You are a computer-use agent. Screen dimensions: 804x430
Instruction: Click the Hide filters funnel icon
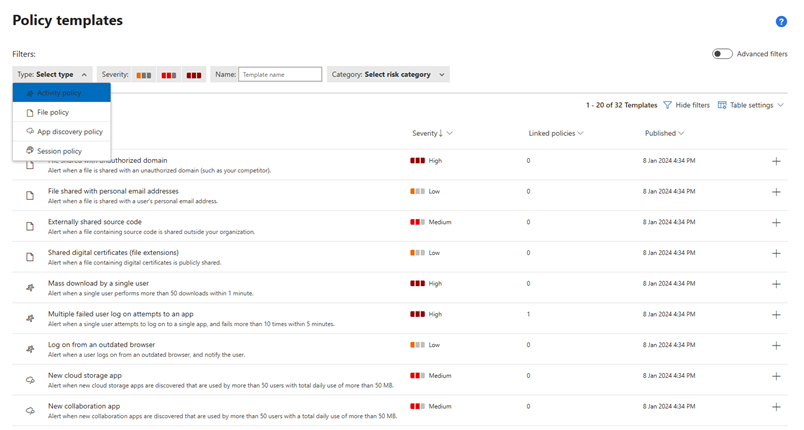tap(668, 105)
